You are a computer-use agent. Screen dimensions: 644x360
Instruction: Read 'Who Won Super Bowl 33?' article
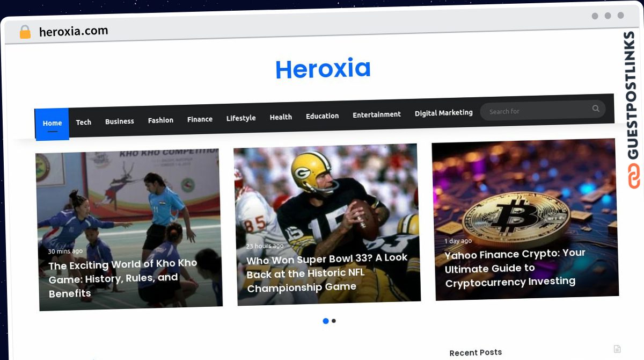tap(327, 272)
